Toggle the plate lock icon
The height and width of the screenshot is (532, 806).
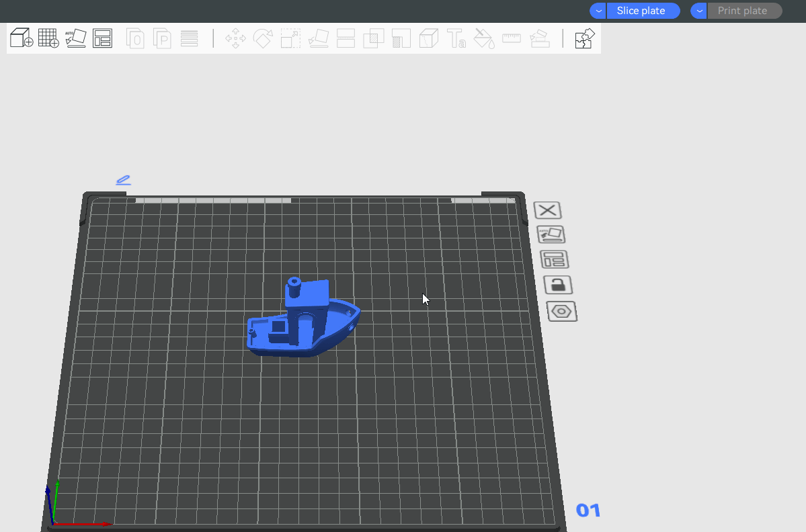[558, 285]
